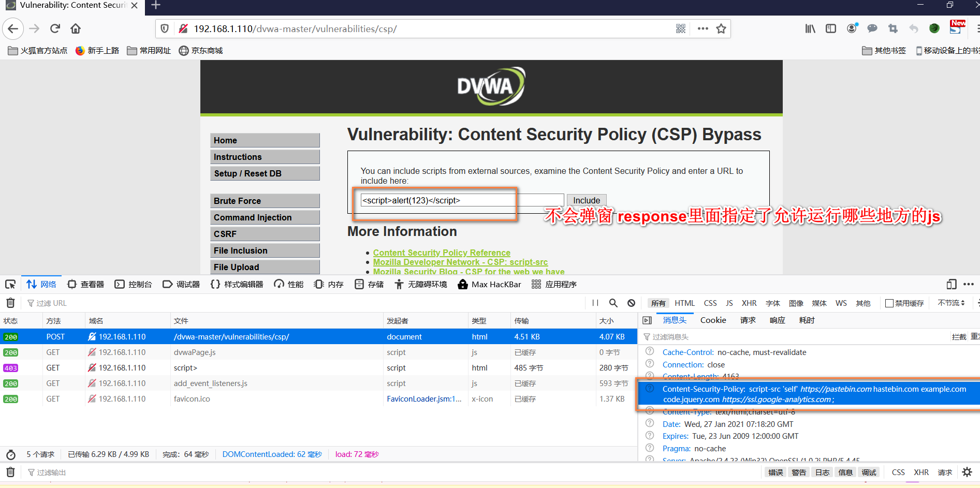The height and width of the screenshot is (488, 980).
Task: Open DevTools settings with the gear icon
Action: (x=967, y=472)
